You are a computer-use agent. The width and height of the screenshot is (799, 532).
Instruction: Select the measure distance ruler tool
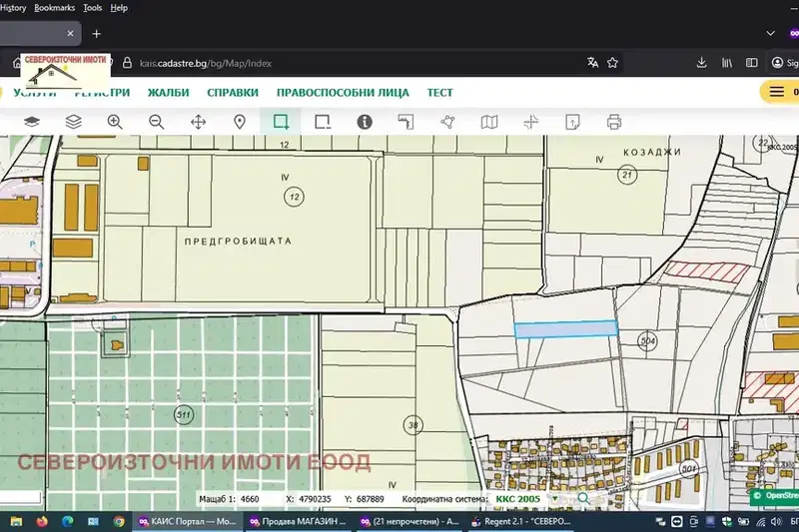click(x=405, y=122)
